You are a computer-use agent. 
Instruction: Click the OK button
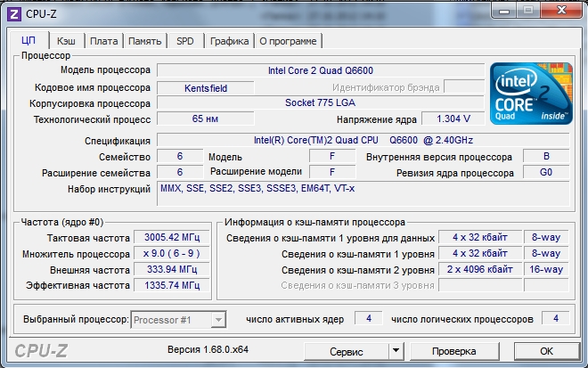click(x=546, y=351)
